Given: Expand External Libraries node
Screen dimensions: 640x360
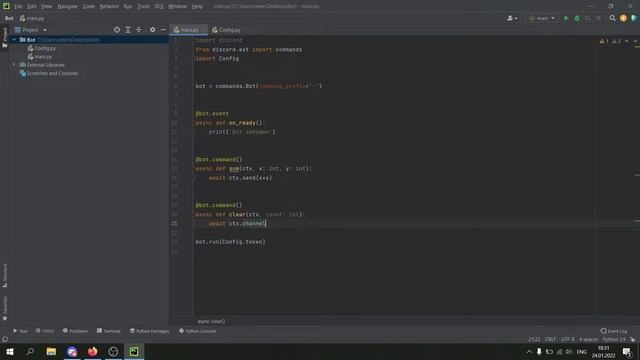Looking at the screenshot, I should point(14,65).
